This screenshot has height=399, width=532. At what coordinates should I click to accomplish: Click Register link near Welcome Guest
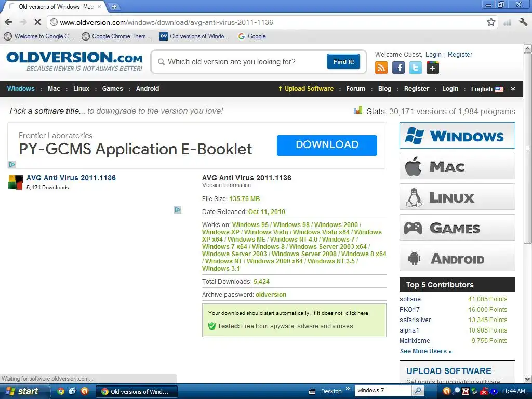tap(460, 54)
